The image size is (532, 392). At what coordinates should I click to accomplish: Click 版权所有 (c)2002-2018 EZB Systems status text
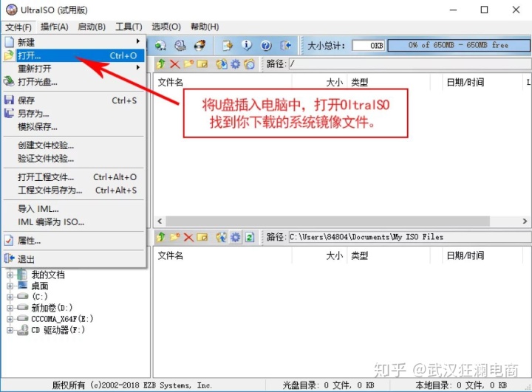point(132,385)
